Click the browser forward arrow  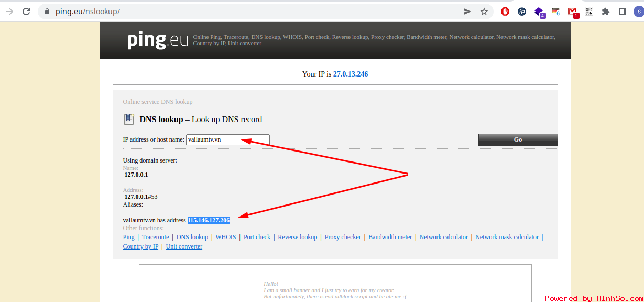[x=9, y=12]
